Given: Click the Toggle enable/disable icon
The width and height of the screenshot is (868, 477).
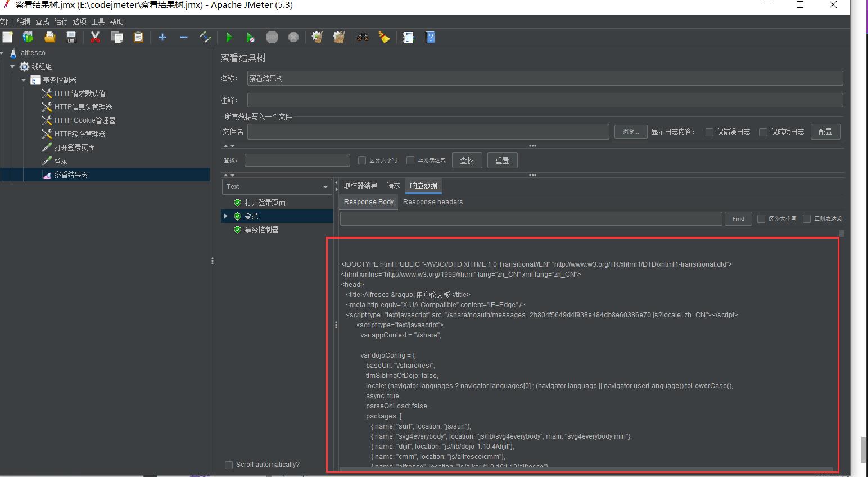Looking at the screenshot, I should [205, 37].
